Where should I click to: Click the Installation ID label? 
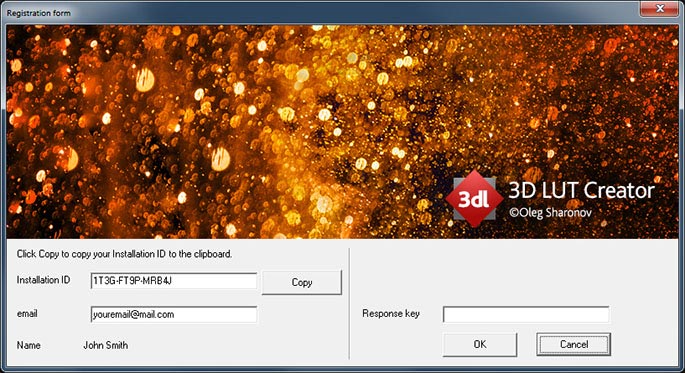point(43,280)
